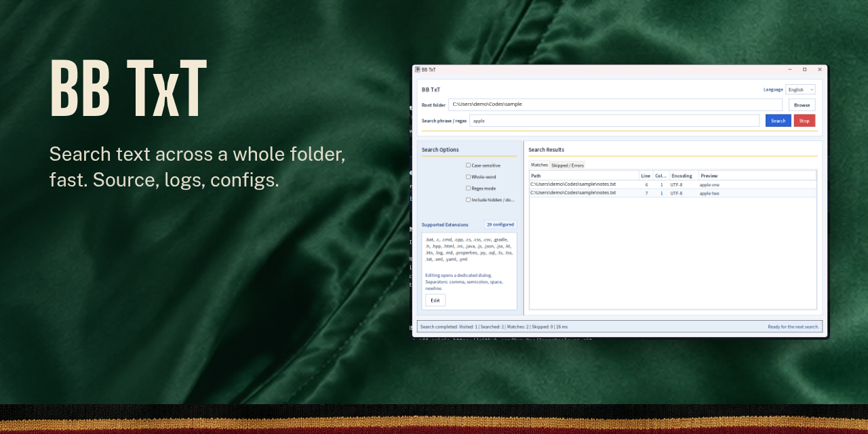Focus the Root folder path field
The image size is (868, 434).
pos(615,104)
